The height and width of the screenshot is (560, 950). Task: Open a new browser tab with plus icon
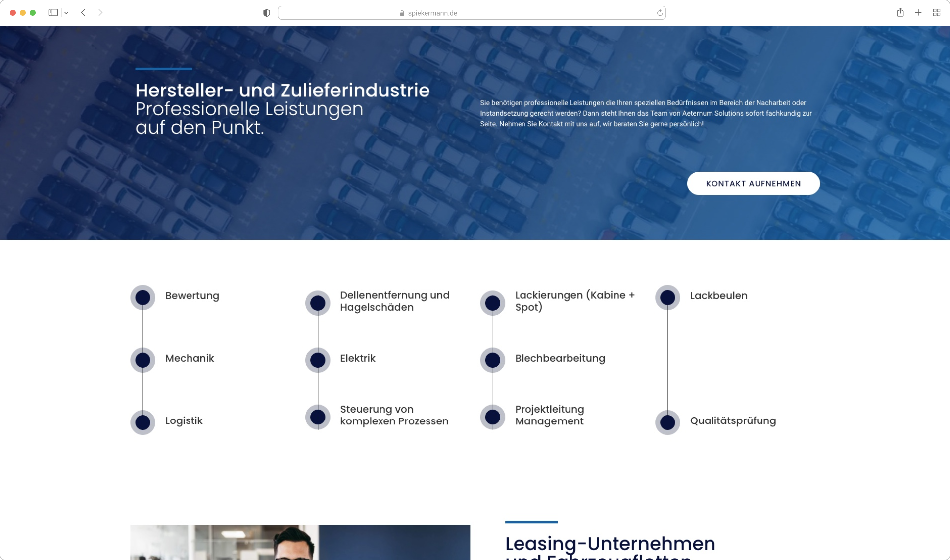tap(918, 12)
